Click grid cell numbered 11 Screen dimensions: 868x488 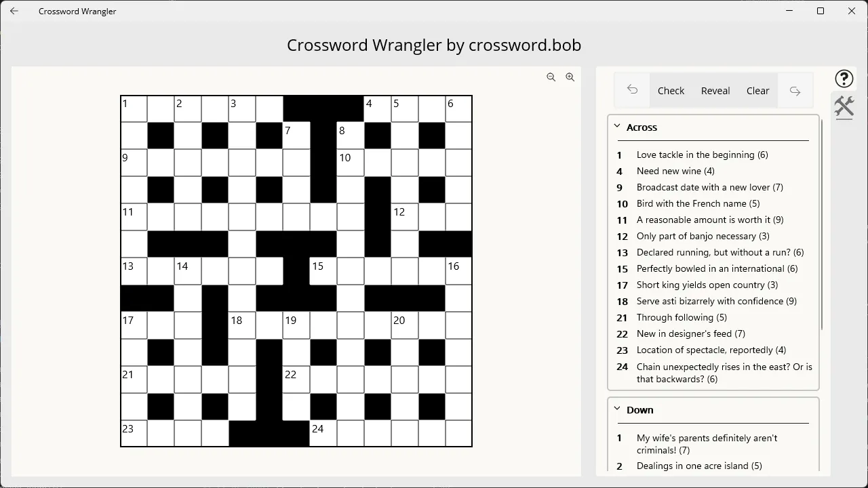(x=134, y=218)
